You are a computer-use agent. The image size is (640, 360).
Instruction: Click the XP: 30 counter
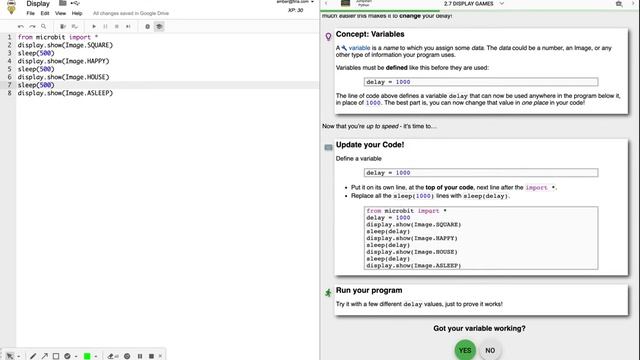click(296, 10)
